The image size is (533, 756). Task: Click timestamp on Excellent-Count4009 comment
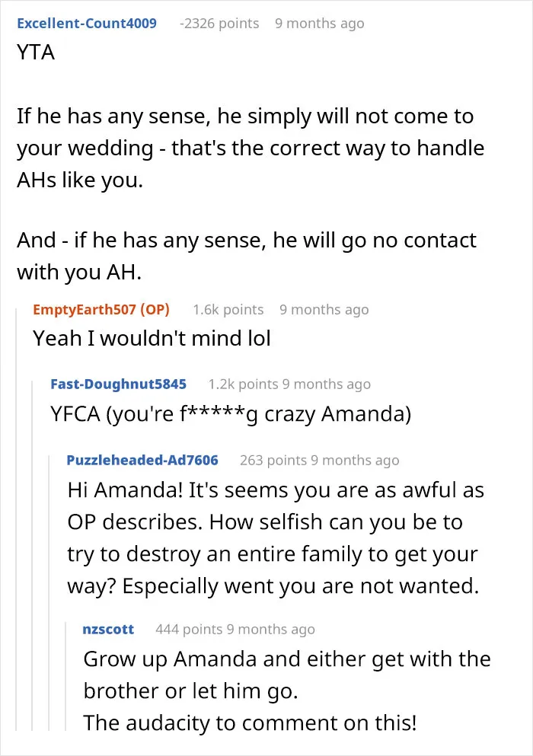(x=320, y=23)
